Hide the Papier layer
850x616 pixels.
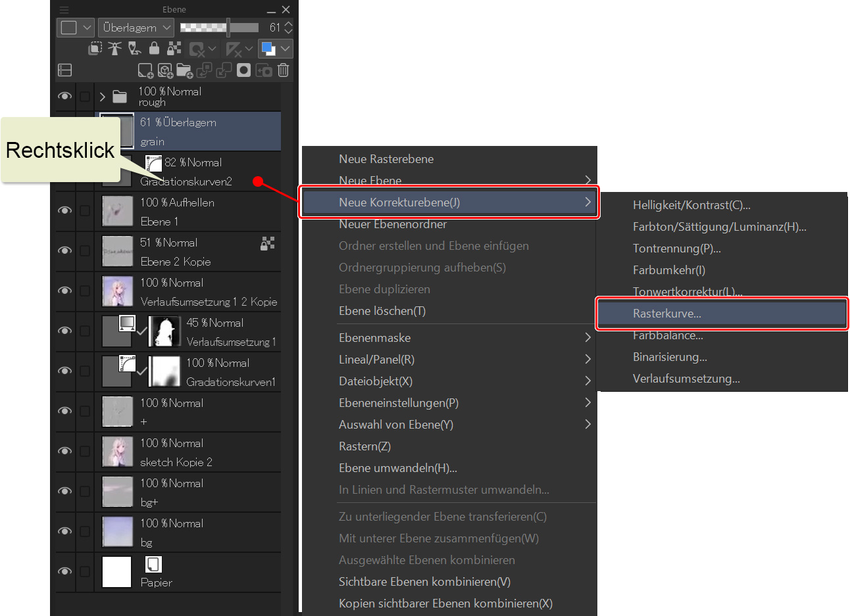[64, 571]
